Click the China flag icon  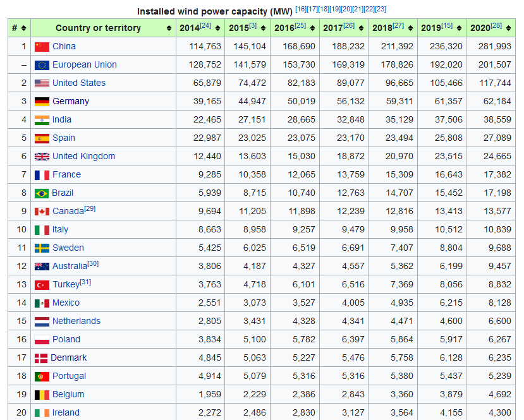coord(42,47)
